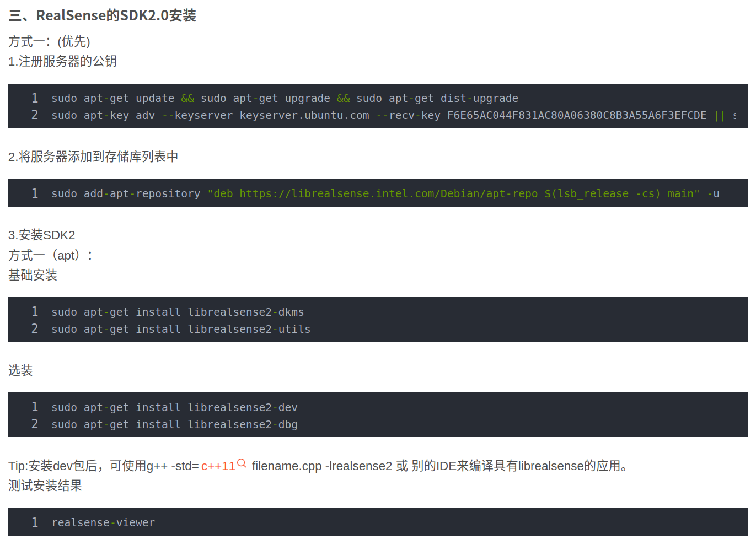Click the text 2.将服务器添加到存储库列表中
The width and height of the screenshot is (756, 550).
(x=93, y=157)
